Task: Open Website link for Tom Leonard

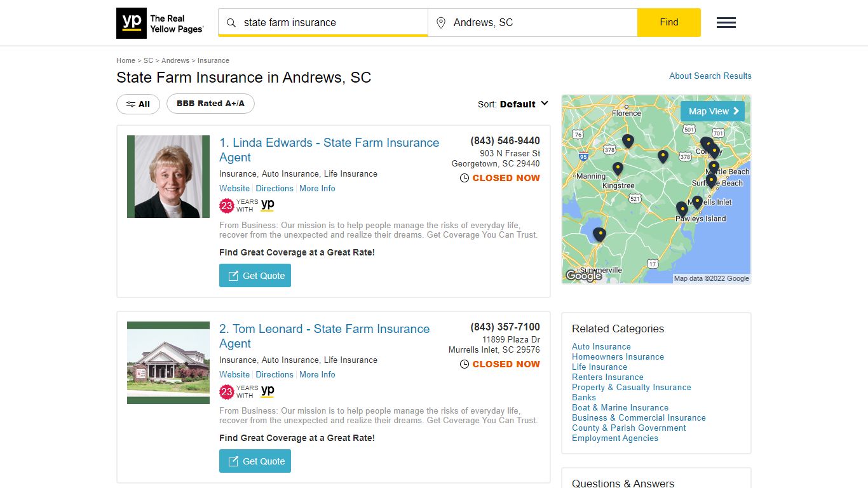Action: (x=234, y=374)
